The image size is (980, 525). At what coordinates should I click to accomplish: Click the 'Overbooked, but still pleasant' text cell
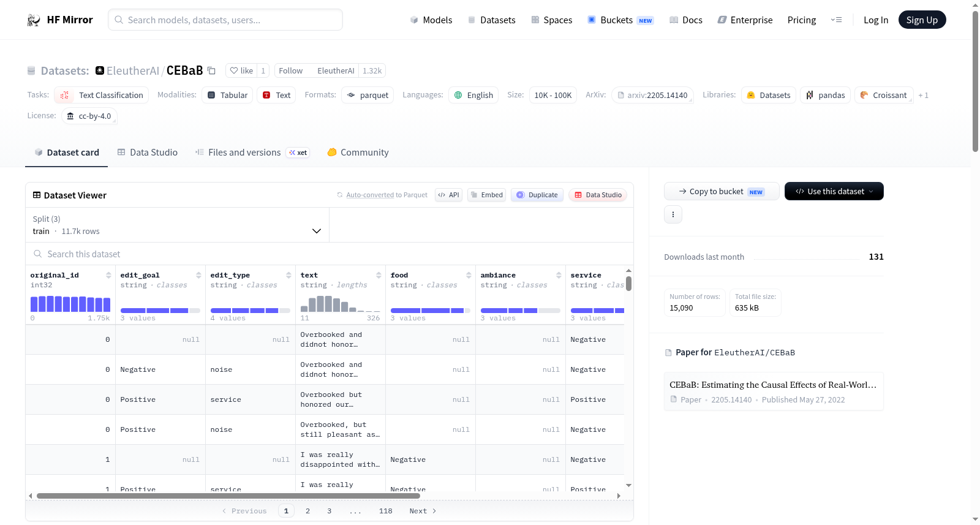coord(341,429)
